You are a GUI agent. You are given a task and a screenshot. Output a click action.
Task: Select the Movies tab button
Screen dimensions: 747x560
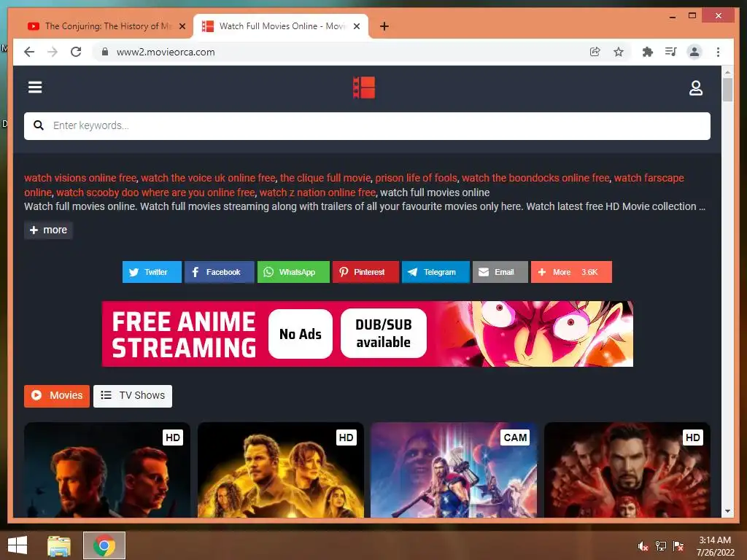coord(57,396)
